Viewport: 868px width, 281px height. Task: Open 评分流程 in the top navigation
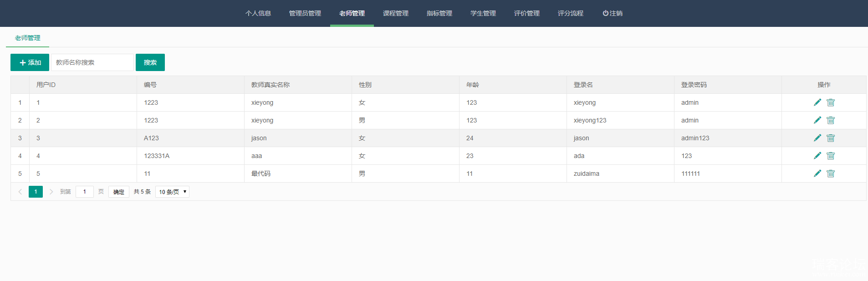tap(571, 13)
